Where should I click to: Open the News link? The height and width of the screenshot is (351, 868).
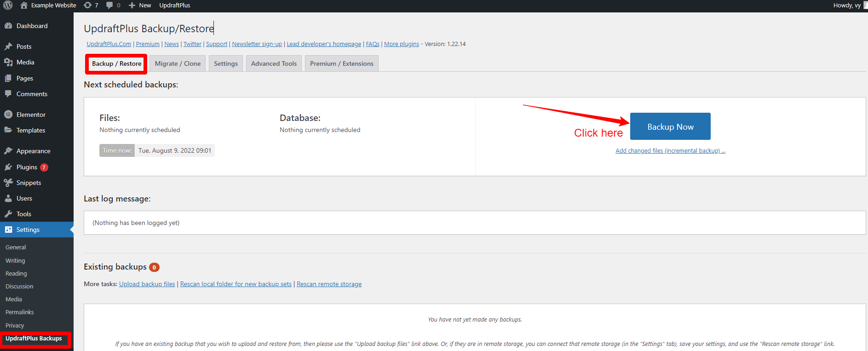(172, 44)
